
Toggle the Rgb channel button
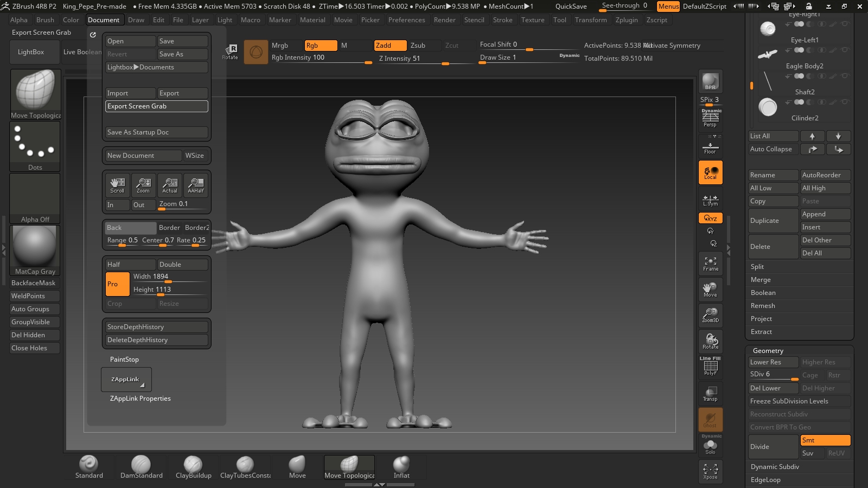[321, 46]
